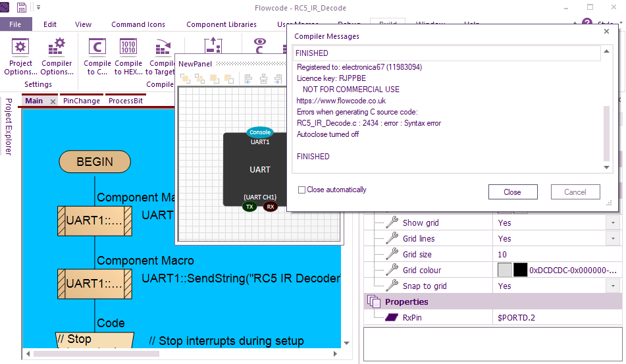Open Grid lines dropdown arrow
Screen dimensions: 626x364
pyautogui.click(x=613, y=239)
